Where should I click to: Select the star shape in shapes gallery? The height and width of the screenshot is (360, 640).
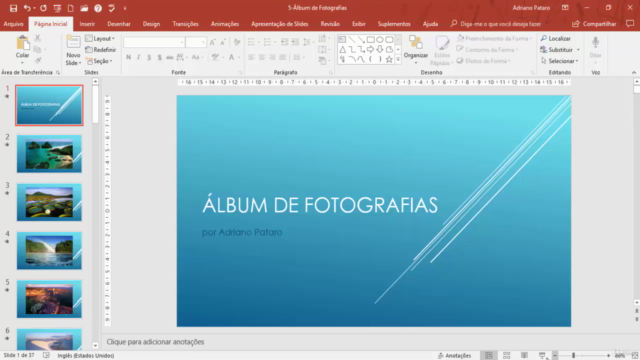[x=389, y=60]
